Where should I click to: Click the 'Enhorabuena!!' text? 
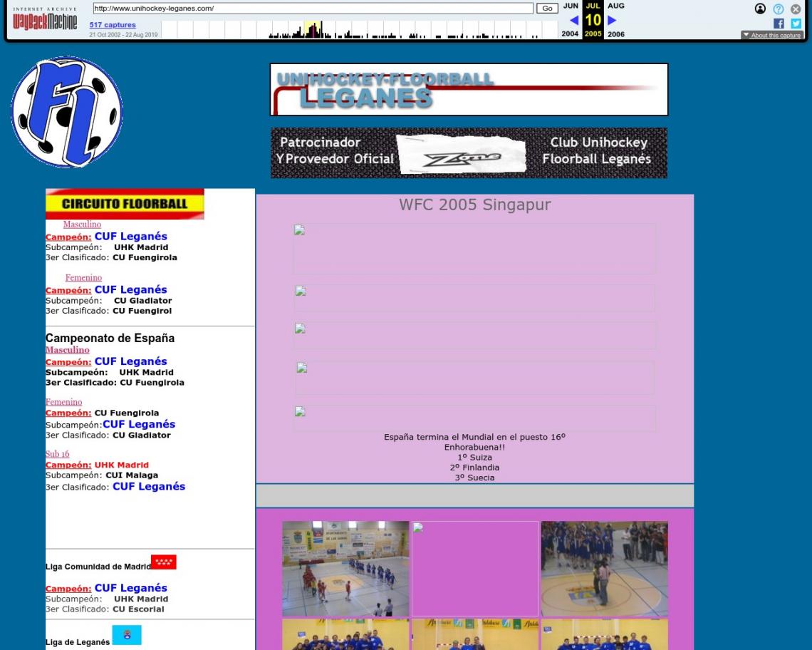(x=475, y=448)
